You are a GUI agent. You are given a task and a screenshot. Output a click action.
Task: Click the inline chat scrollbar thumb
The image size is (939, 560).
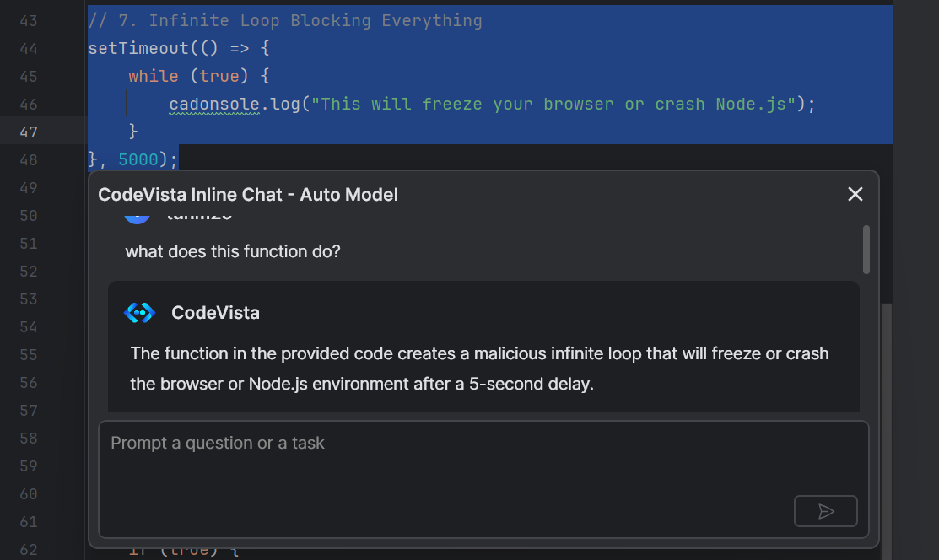(x=866, y=250)
